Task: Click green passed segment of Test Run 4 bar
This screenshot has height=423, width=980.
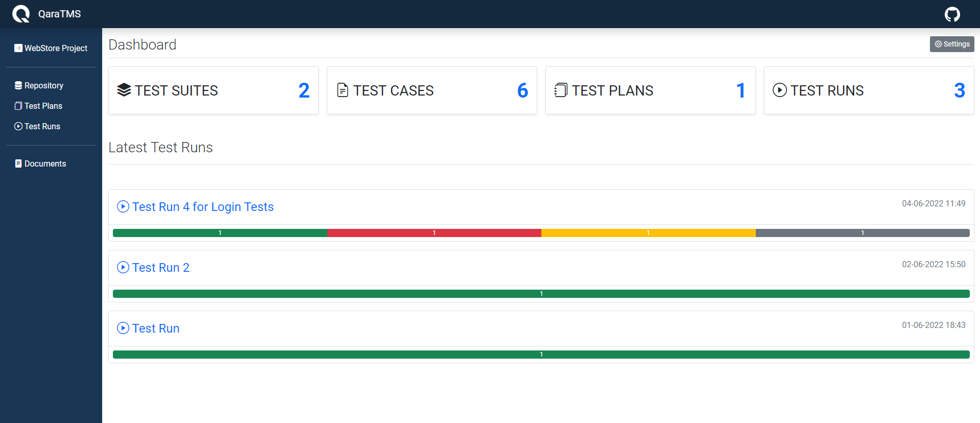Action: pos(220,233)
